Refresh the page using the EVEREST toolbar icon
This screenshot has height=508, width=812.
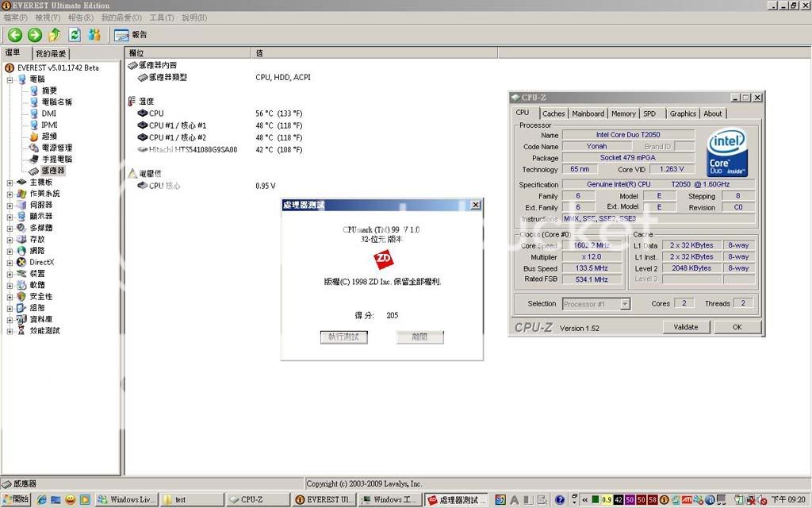pos(75,35)
